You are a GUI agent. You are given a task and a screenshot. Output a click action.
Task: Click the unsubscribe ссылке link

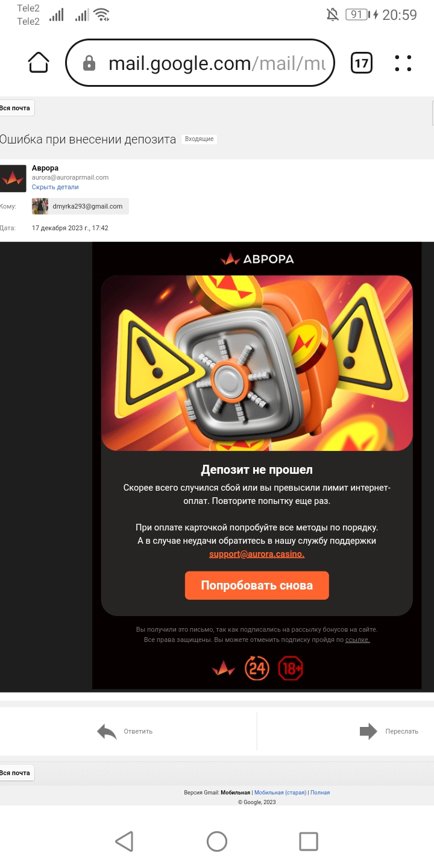coord(357,640)
